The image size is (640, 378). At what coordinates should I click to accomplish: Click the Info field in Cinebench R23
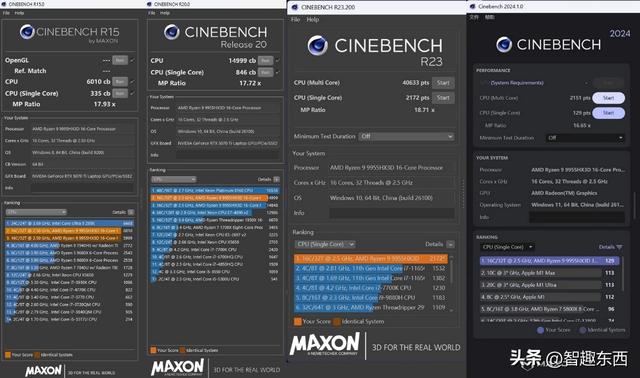(x=392, y=213)
